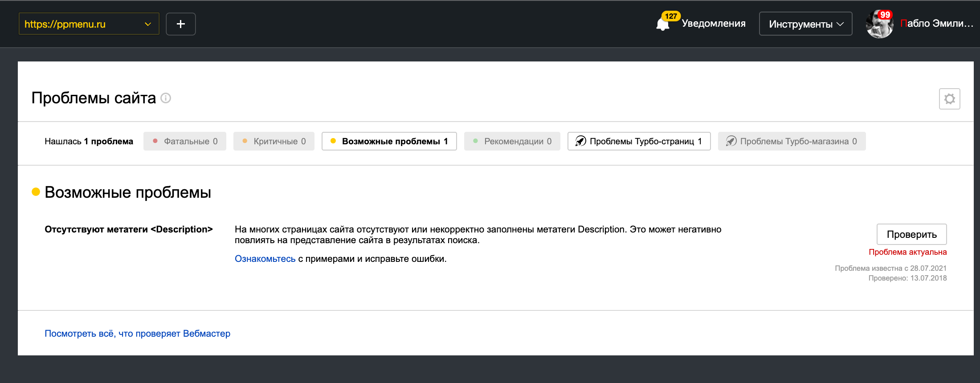
Task: Click the plus icon to add site
Action: click(x=181, y=24)
